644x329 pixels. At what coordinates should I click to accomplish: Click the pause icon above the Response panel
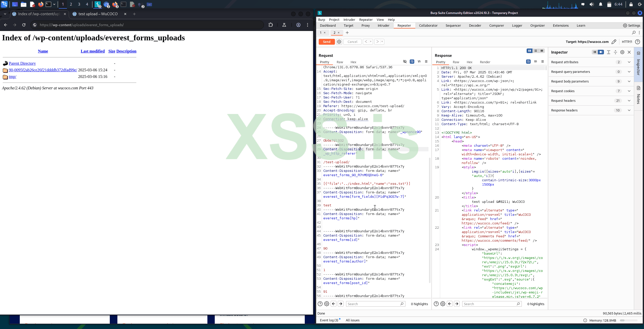(530, 51)
